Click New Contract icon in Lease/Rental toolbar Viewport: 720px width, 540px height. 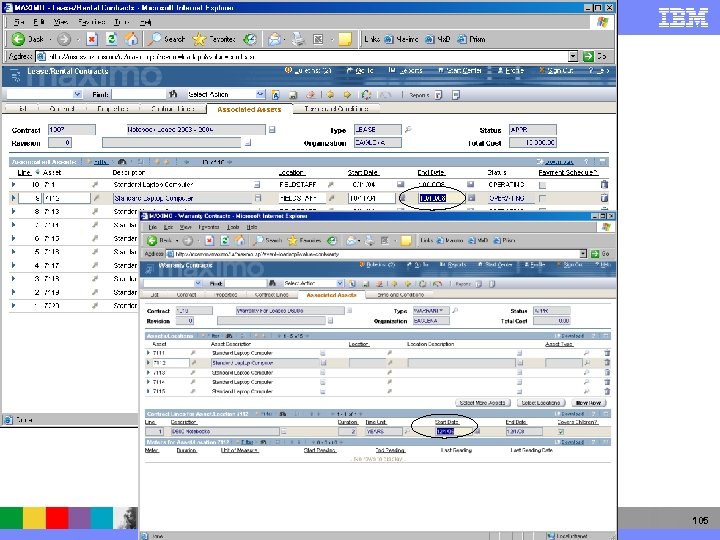[276, 95]
